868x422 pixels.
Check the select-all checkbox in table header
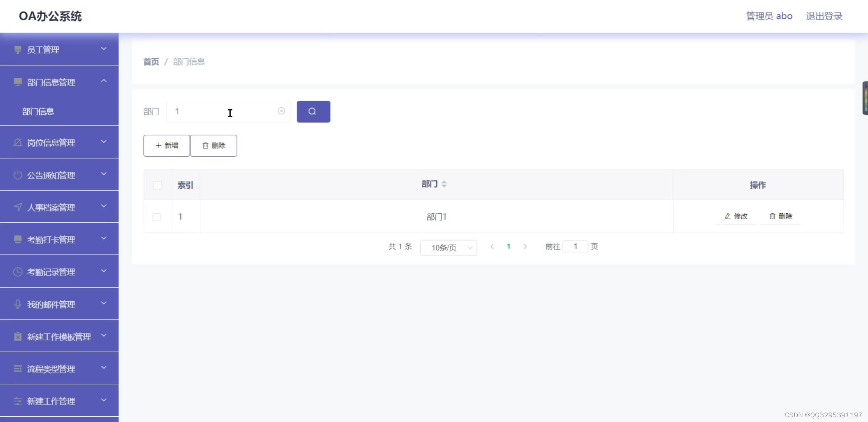[157, 185]
